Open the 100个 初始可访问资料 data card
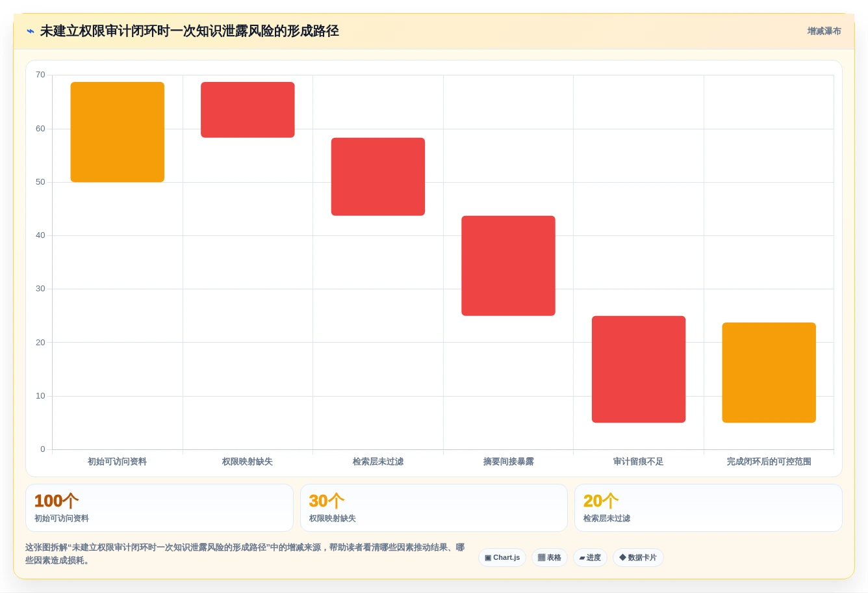Viewport: 868px width, 593px height. 159,508
